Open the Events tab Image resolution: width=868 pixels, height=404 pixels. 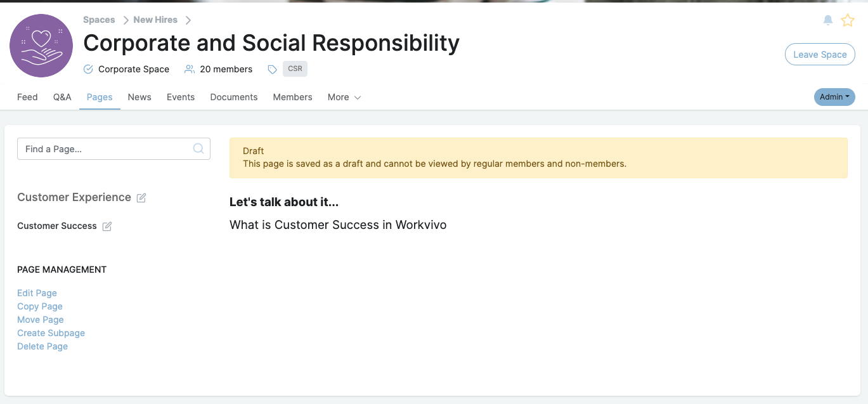click(181, 97)
